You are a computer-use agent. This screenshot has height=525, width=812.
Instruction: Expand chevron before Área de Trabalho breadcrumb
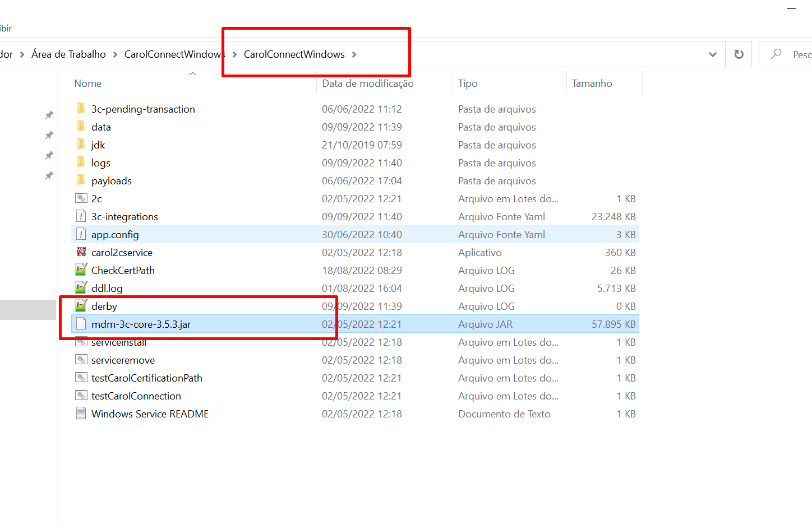click(22, 54)
